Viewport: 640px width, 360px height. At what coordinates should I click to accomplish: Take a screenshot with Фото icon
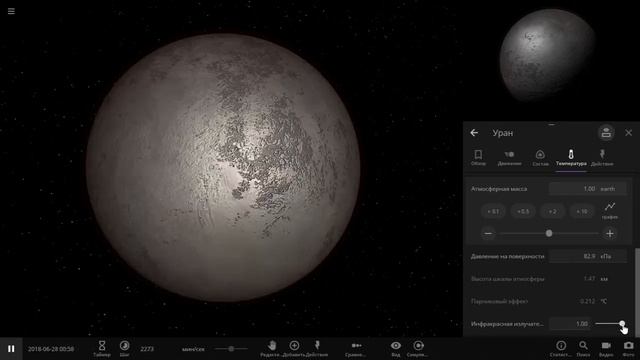click(629, 349)
